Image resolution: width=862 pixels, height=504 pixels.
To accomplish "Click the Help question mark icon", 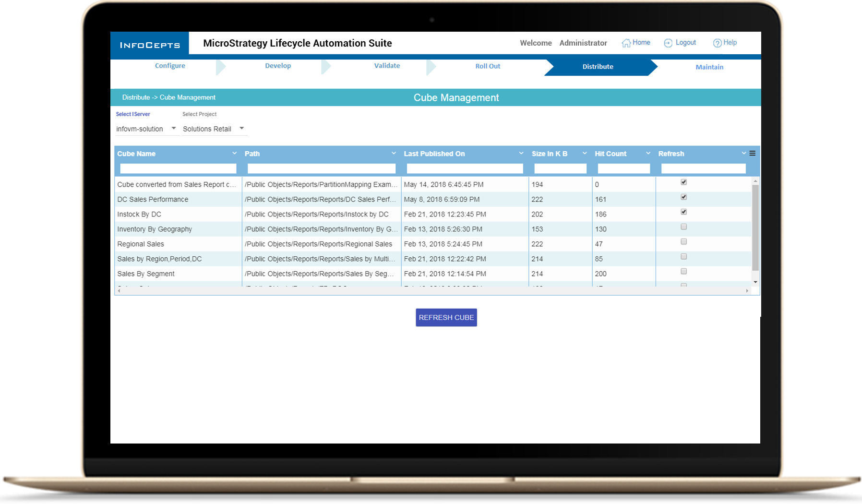I will (x=717, y=43).
